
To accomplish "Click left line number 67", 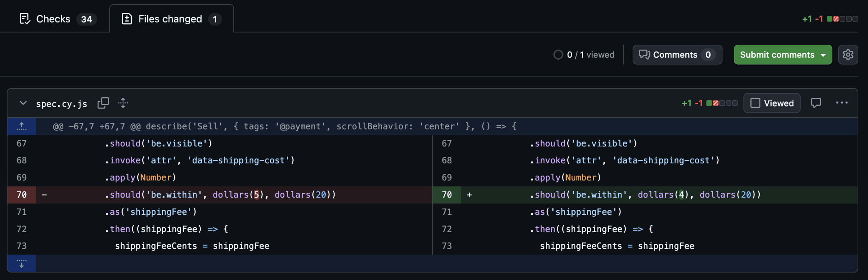I will click(x=22, y=143).
